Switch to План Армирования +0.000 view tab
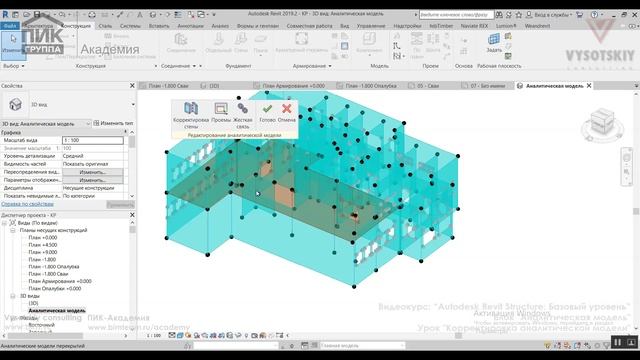The image size is (640, 360). [x=293, y=86]
